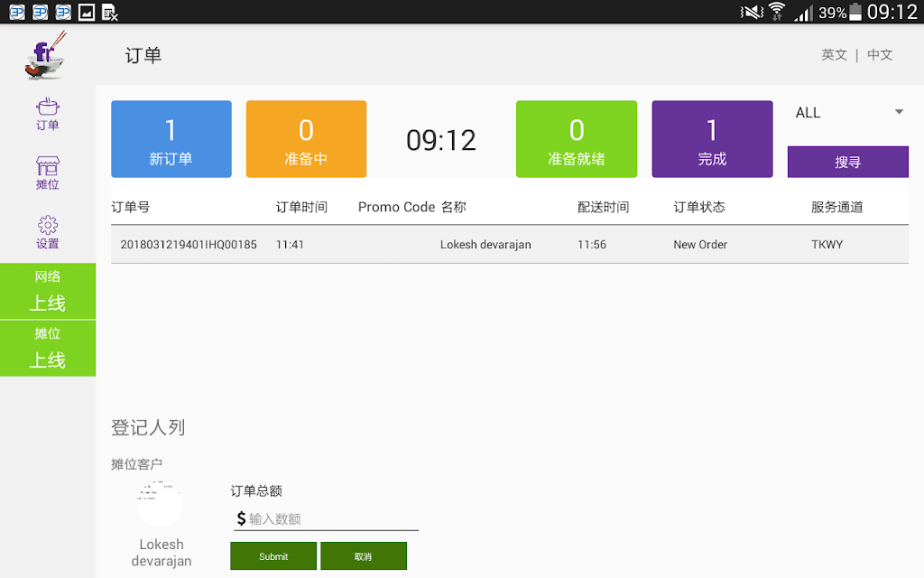Screen dimensions: 924x578
Task: Click the 名称 column header
Action: pos(454,207)
